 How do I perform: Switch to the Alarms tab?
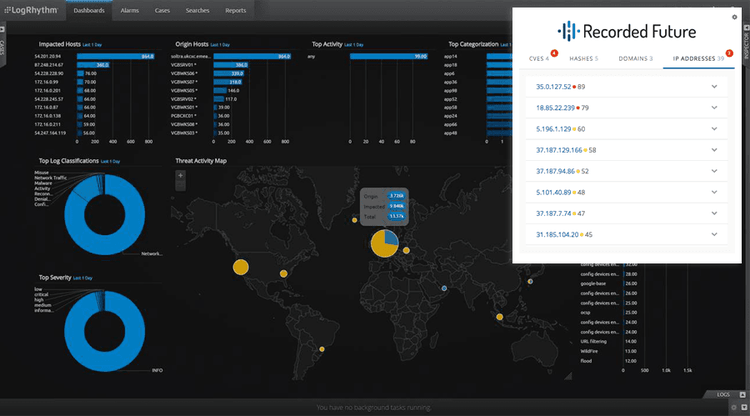[130, 10]
